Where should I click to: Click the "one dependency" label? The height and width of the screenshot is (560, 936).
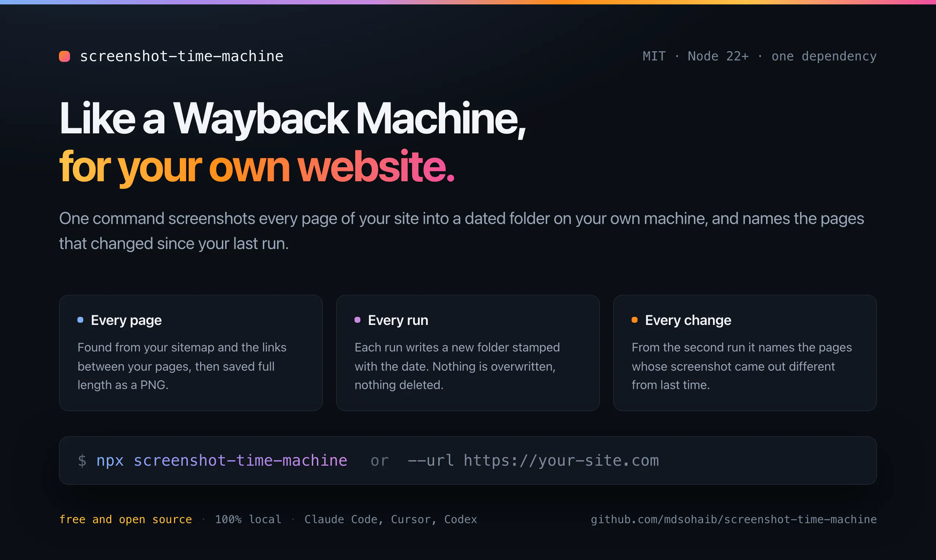click(x=824, y=56)
